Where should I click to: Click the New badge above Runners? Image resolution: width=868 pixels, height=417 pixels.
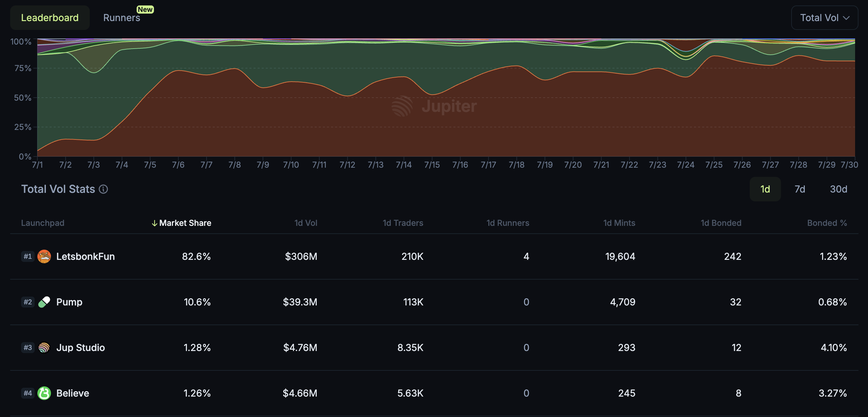tap(145, 9)
